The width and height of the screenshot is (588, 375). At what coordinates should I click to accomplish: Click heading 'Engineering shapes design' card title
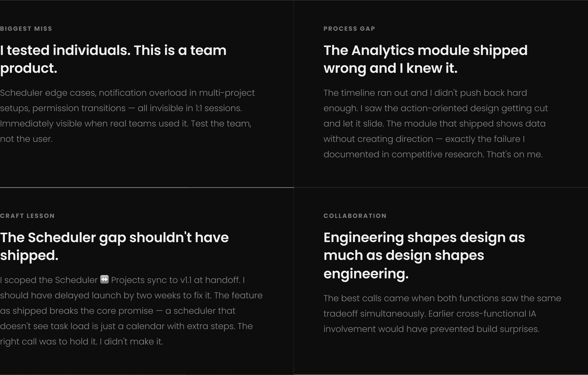(424, 255)
